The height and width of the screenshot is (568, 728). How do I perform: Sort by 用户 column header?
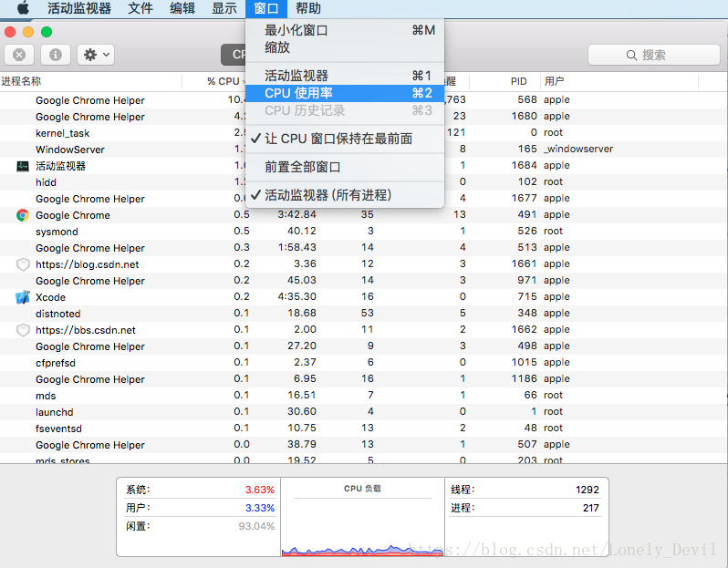point(619,82)
